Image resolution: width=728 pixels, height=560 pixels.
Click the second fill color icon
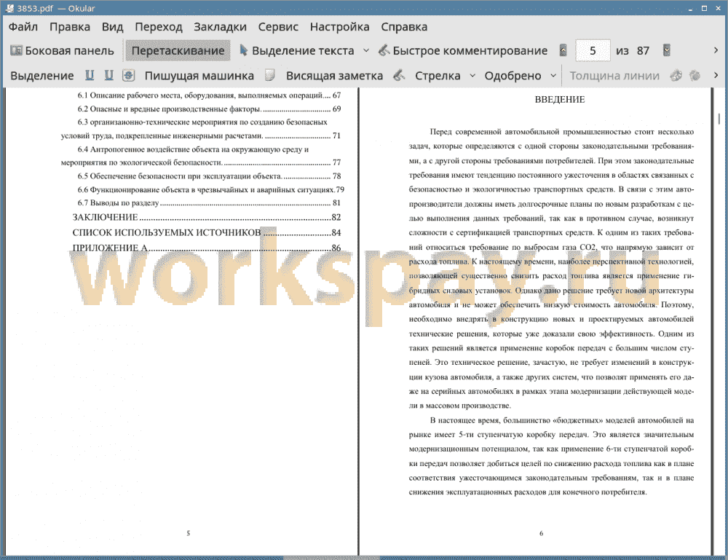[x=695, y=75]
